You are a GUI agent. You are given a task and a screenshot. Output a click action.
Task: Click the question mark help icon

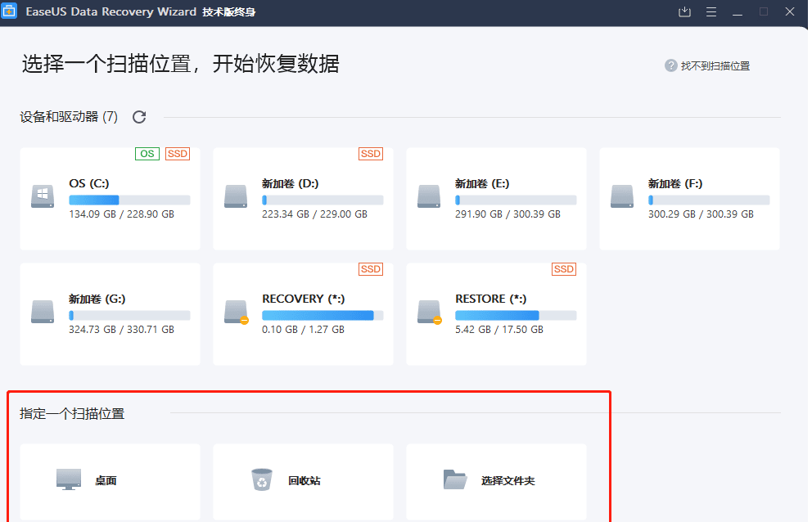pos(670,65)
